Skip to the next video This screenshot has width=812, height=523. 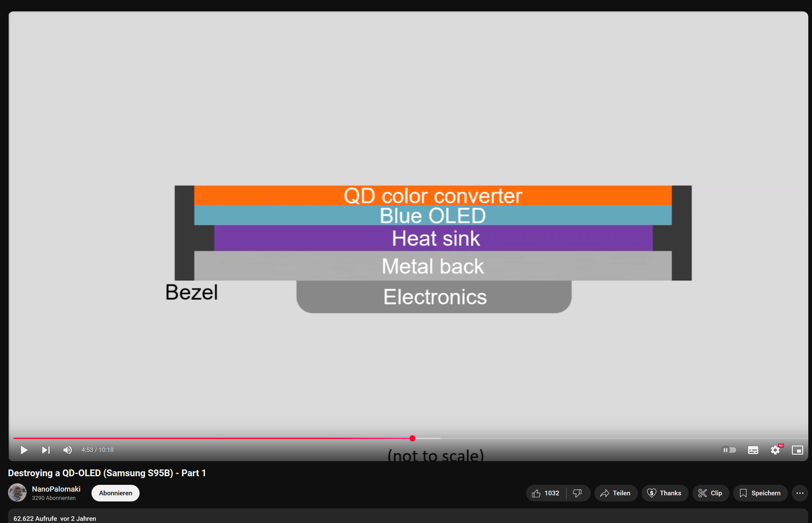[x=46, y=450]
